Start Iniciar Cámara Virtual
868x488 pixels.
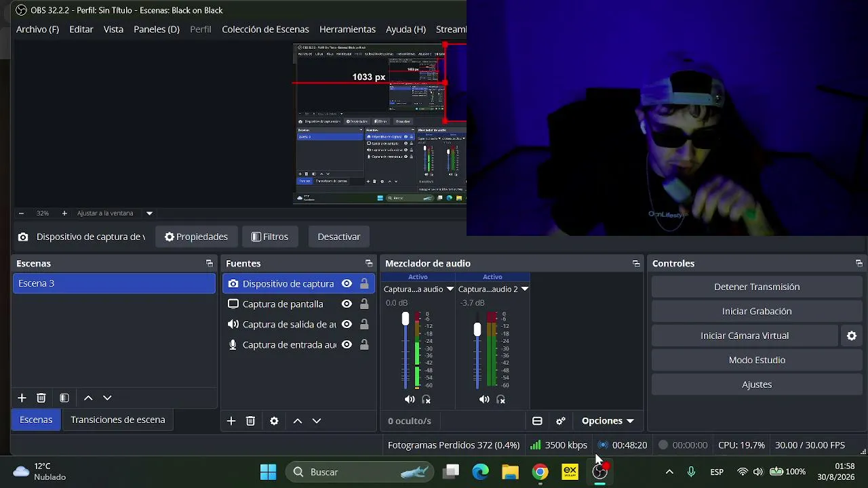click(x=745, y=335)
